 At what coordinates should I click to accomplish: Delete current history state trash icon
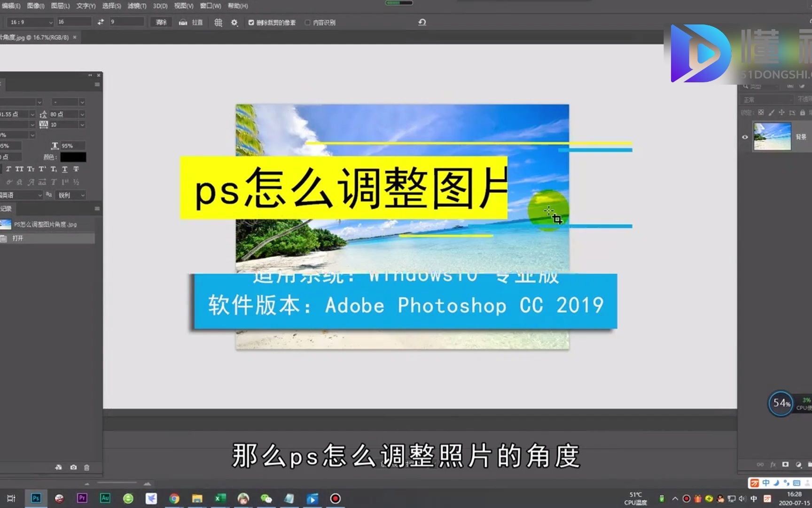[x=86, y=467]
